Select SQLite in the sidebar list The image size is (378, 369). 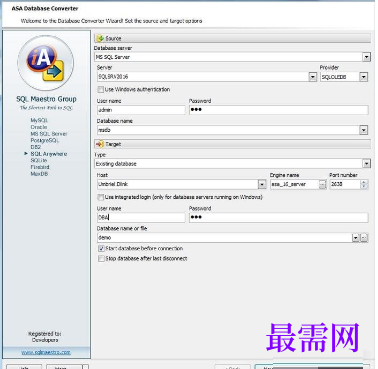click(39, 160)
